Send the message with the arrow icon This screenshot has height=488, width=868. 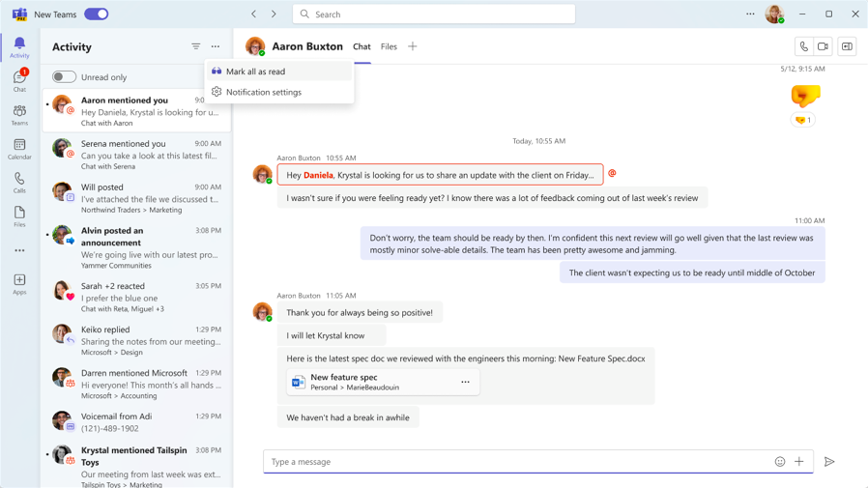click(x=828, y=462)
